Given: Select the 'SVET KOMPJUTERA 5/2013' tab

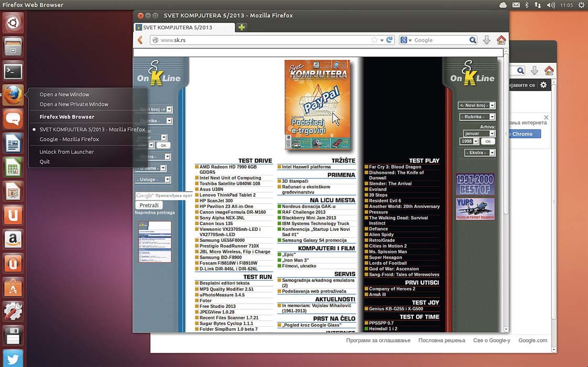Looking at the screenshot, I should click(x=184, y=27).
